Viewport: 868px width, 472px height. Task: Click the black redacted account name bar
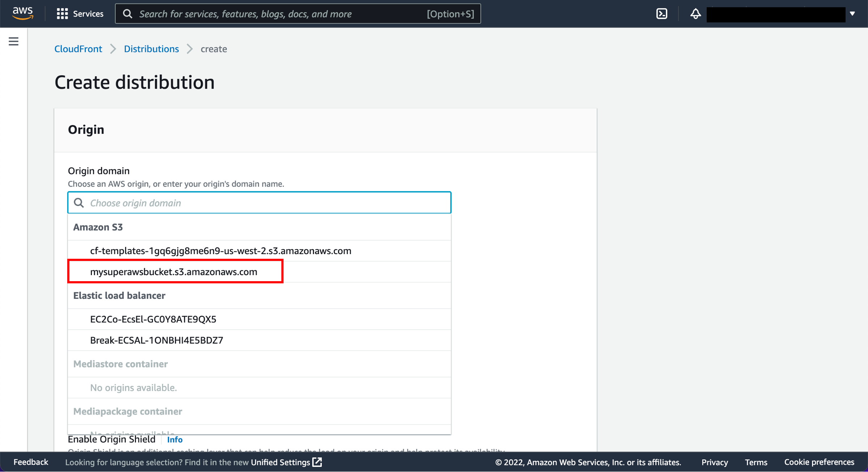[776, 14]
